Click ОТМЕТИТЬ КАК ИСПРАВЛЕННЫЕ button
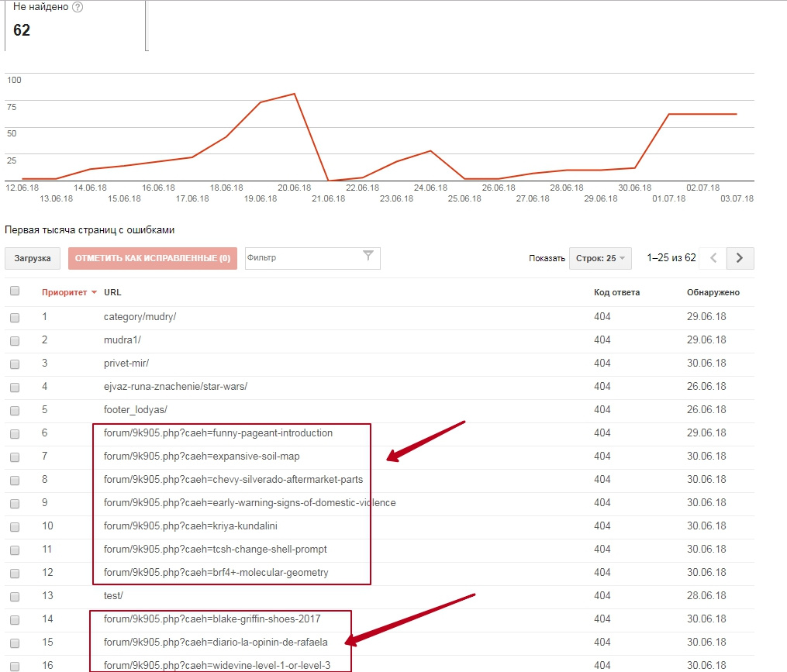Screen dimensions: 787x672 click(153, 258)
